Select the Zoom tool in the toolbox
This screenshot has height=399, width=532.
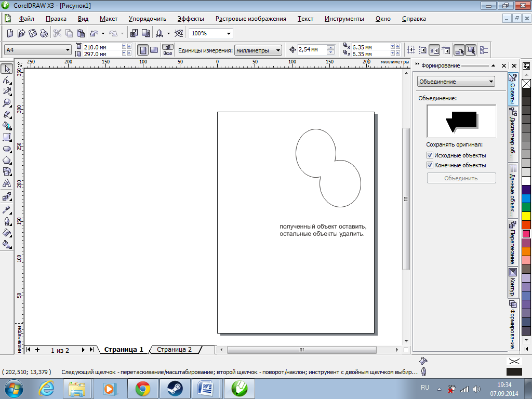7,103
